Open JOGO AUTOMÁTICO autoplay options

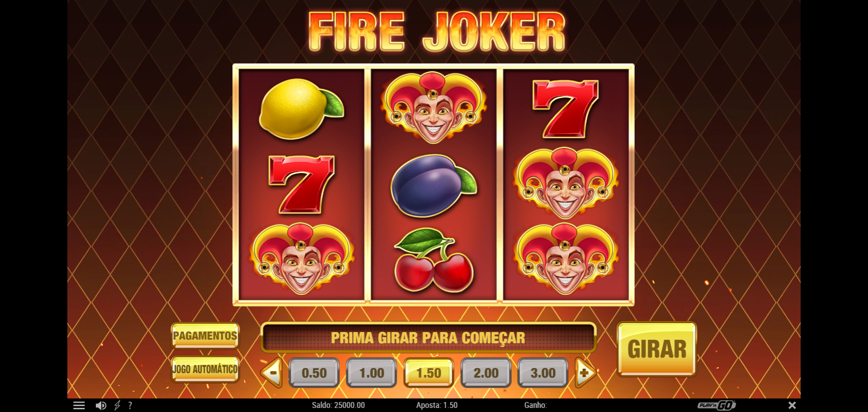point(205,369)
